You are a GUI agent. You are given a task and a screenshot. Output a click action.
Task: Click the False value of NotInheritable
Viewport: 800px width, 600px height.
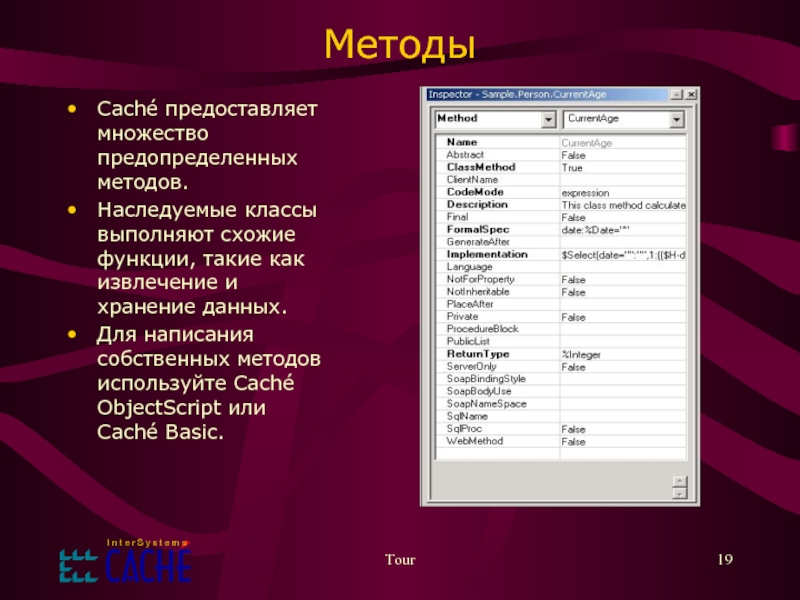click(x=573, y=292)
